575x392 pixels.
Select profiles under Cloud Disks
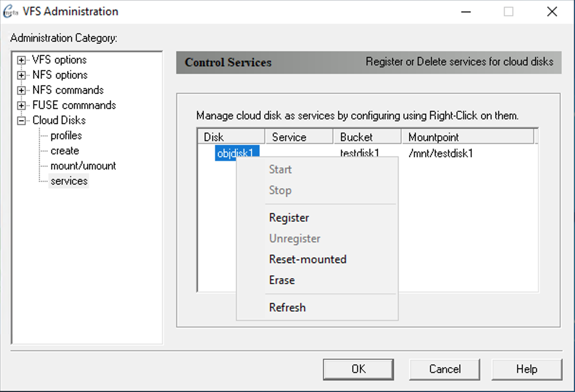[66, 136]
